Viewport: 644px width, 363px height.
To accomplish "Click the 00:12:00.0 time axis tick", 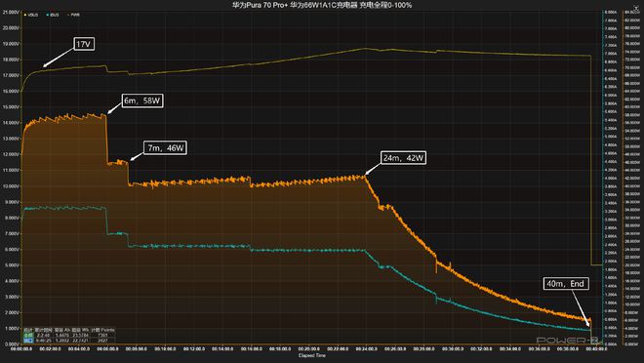I will point(194,349).
